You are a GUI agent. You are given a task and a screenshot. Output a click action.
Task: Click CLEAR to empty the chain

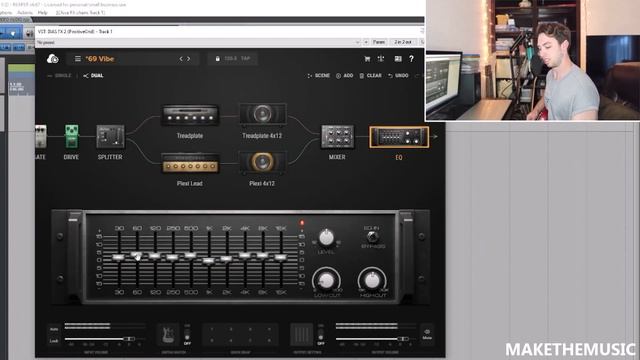370,76
